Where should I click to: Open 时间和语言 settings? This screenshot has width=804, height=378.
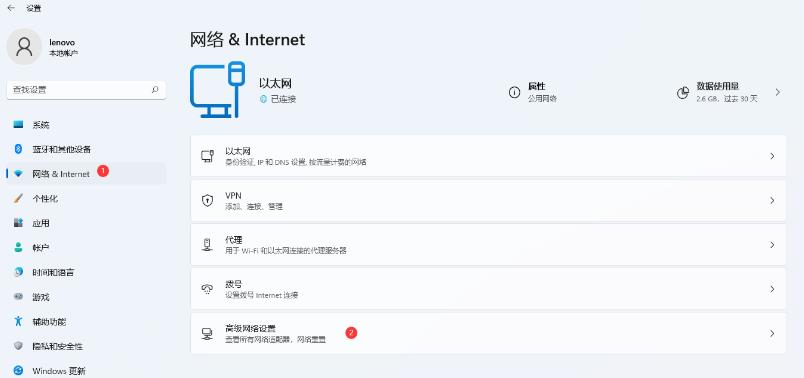coord(86,272)
